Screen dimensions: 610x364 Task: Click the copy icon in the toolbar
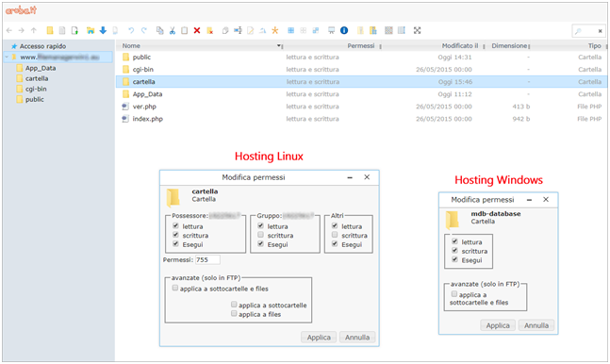tap(159, 30)
